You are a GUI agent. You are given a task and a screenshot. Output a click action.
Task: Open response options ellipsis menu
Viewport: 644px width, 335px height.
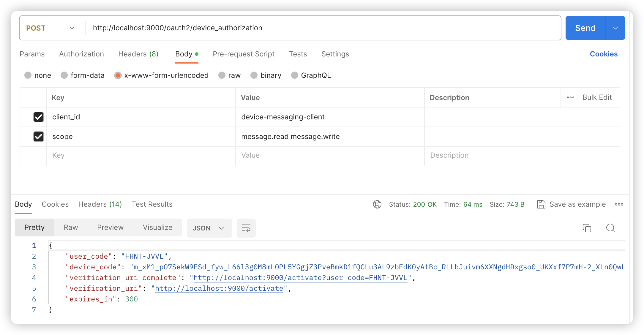coord(619,204)
